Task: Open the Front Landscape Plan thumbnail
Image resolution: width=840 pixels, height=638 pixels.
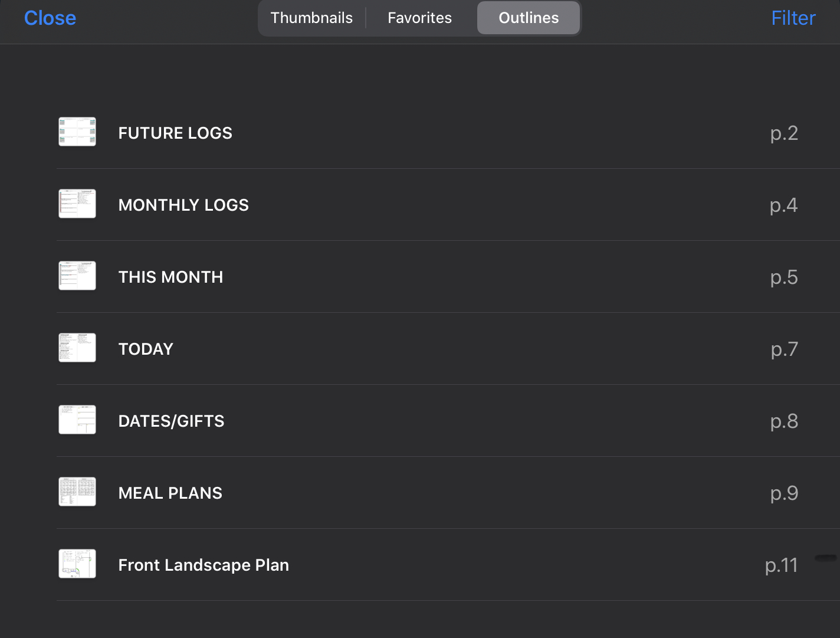Action: pyautogui.click(x=77, y=564)
